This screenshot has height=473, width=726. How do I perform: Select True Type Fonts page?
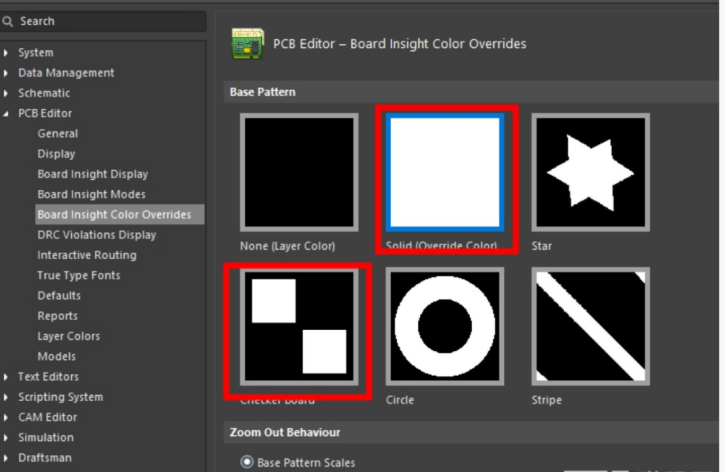[x=77, y=275]
